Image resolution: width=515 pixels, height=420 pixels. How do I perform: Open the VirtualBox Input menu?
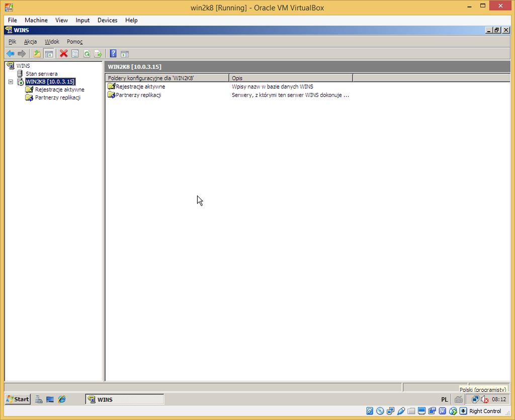pyautogui.click(x=82, y=20)
